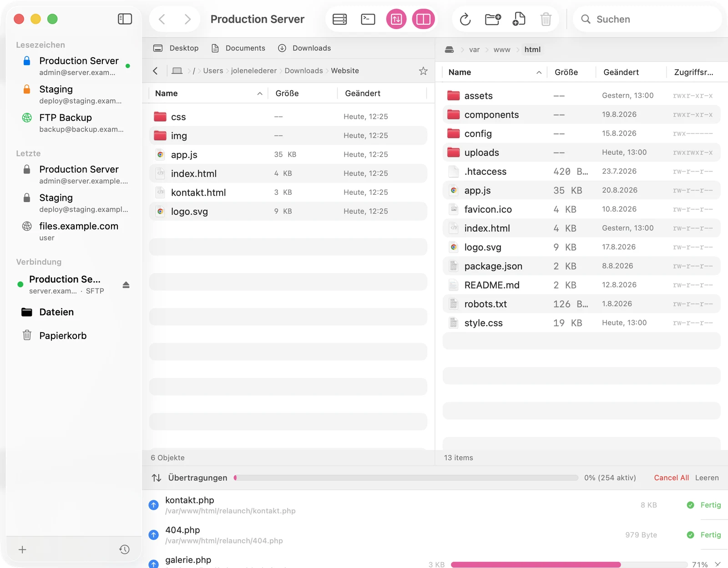The image size is (728, 568).
Task: Add new bookmark with plus icon
Action: (22, 549)
